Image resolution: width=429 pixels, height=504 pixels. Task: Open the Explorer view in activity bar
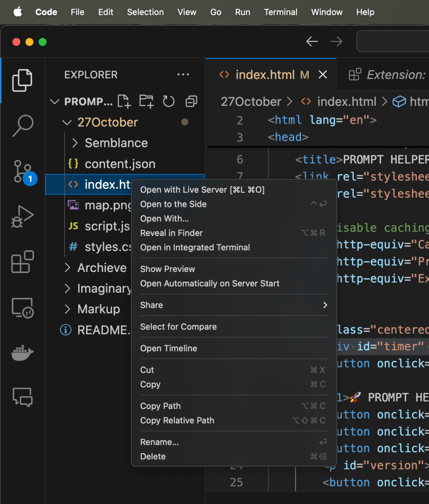pos(22,80)
